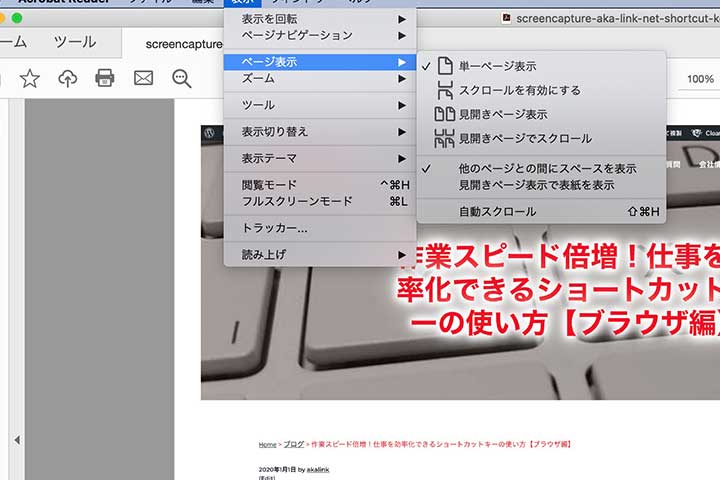
Task: Click the star bookmark icon in toolbar
Action: tap(30, 79)
